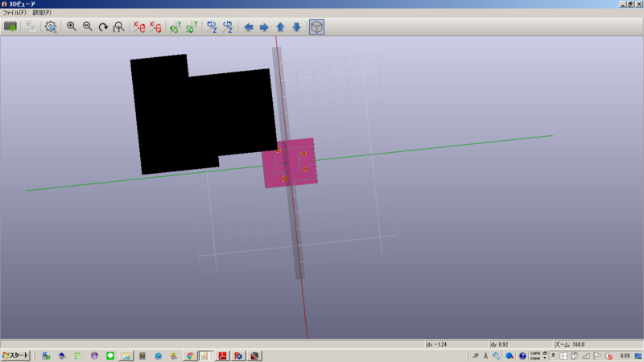This screenshot has width=644, height=362.
Task: Open the red Adobe PDF taskbar icon
Action: 222,356
